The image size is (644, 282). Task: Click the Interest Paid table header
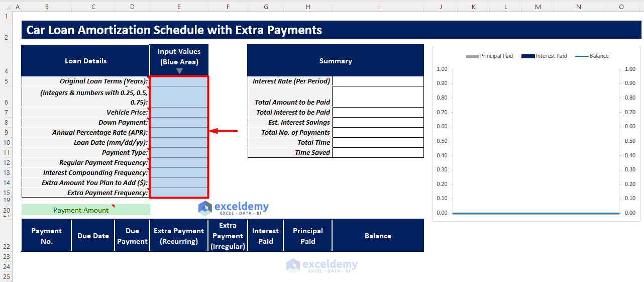266,236
